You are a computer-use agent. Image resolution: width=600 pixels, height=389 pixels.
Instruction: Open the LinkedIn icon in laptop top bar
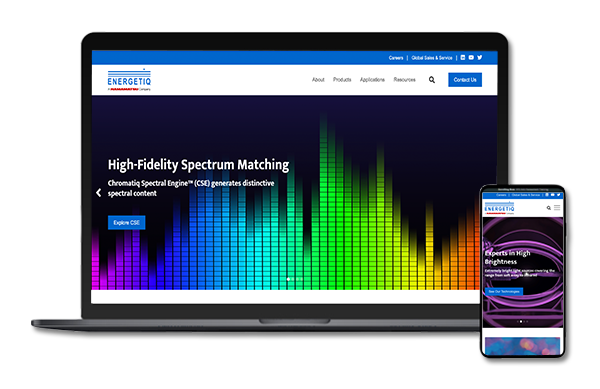(463, 57)
